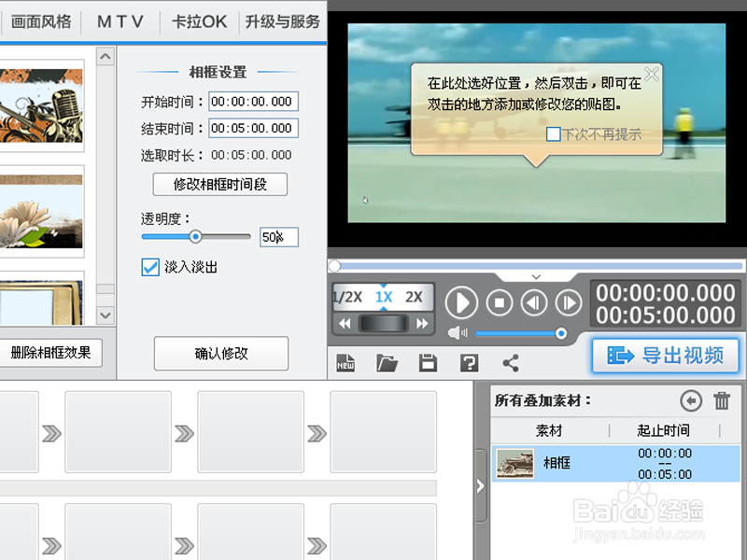747x560 pixels.
Task: Select 1X playback speed
Action: point(384,297)
